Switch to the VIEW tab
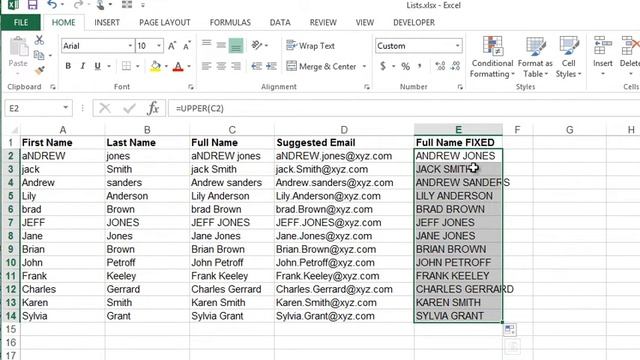 click(364, 22)
